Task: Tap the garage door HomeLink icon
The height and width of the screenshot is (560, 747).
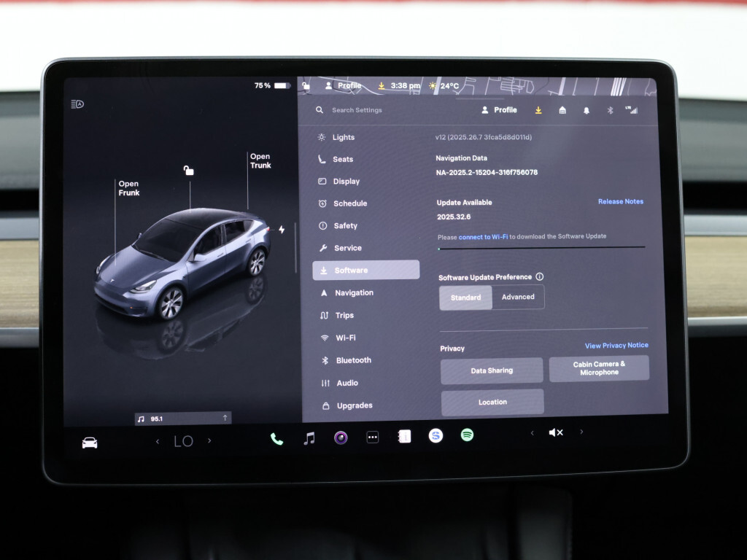Action: point(562,110)
